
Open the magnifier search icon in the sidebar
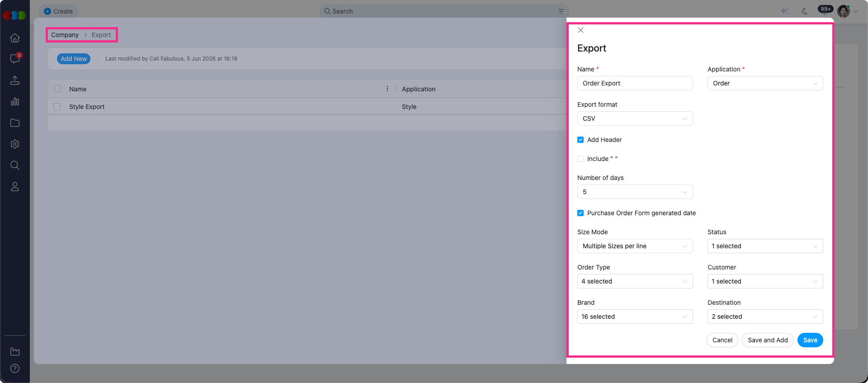click(x=15, y=165)
